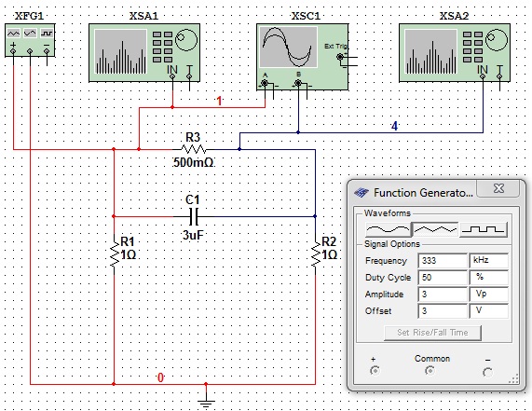Select the ground symbol
Image resolution: width=532 pixels, height=411 pixels.
[206, 403]
